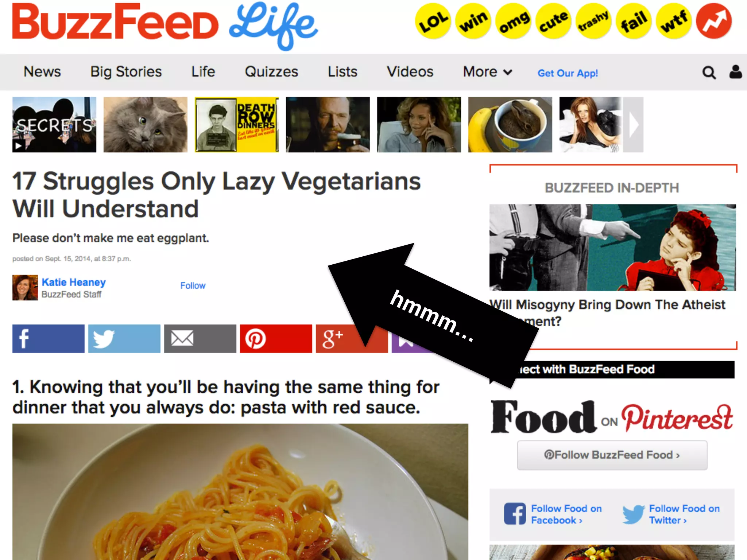Click the search magnifier icon
This screenshot has width=747, height=560.
coord(709,73)
